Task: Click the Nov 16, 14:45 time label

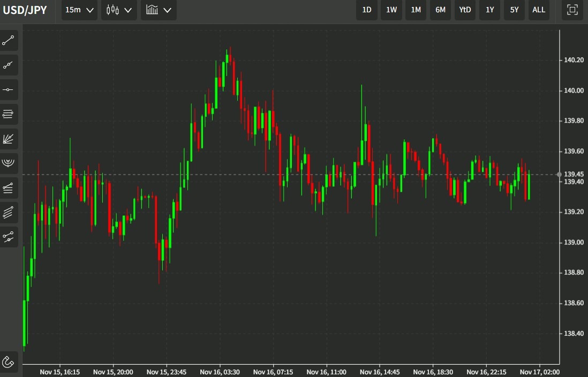Action: (x=380, y=372)
